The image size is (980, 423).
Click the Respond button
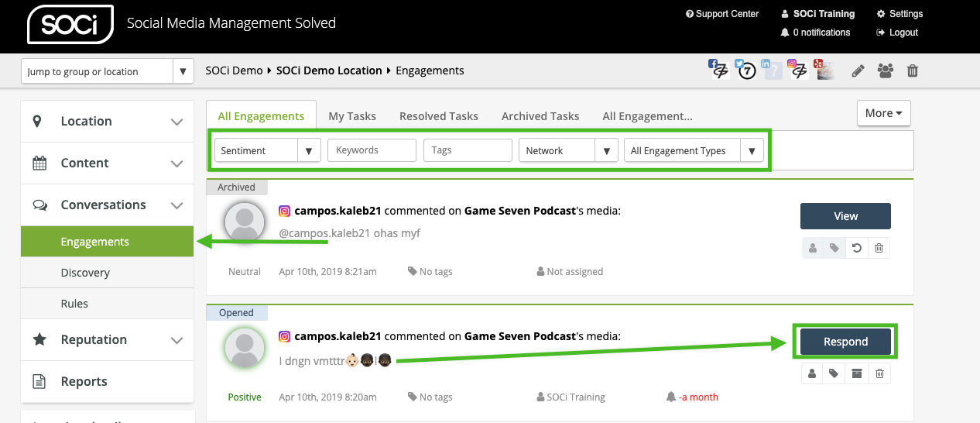click(x=845, y=342)
